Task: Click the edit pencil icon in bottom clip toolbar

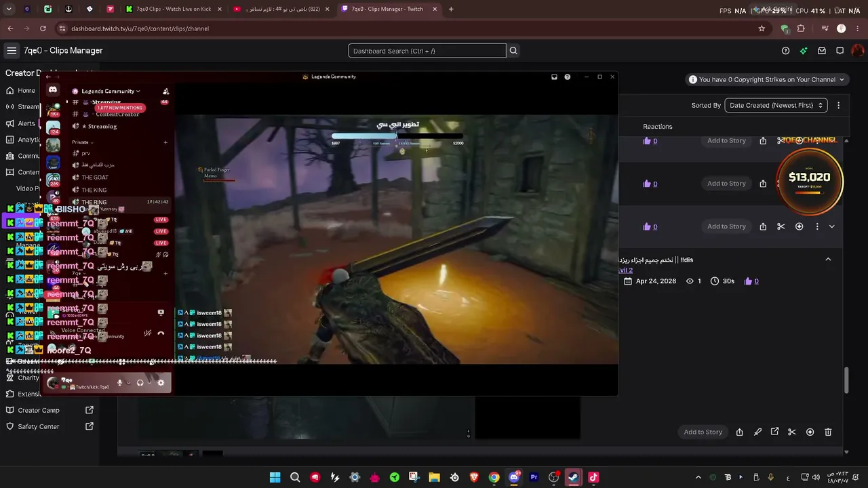Action: (x=757, y=432)
